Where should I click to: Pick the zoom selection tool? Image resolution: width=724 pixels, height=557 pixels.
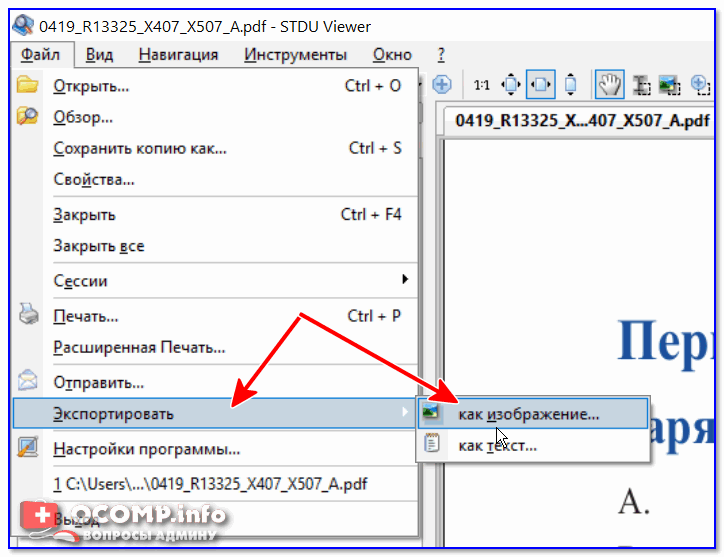(700, 86)
